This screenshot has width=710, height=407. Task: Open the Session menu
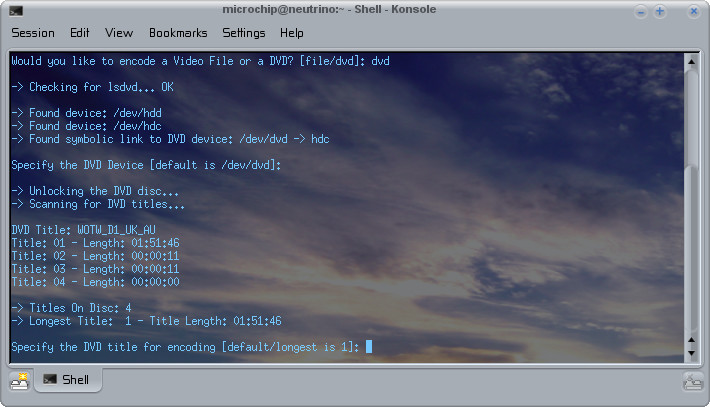(x=33, y=33)
